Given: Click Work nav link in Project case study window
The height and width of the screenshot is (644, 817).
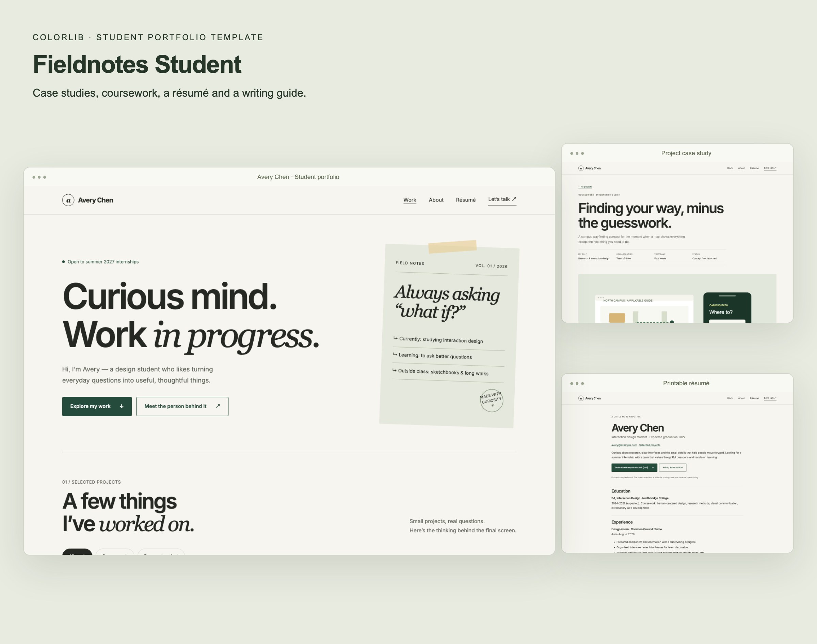Looking at the screenshot, I should (x=730, y=168).
